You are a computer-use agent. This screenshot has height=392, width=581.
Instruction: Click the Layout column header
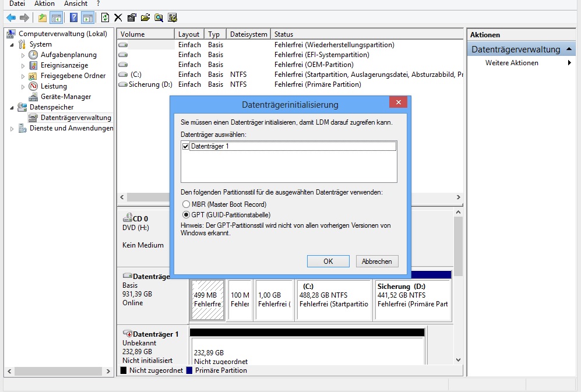189,34
